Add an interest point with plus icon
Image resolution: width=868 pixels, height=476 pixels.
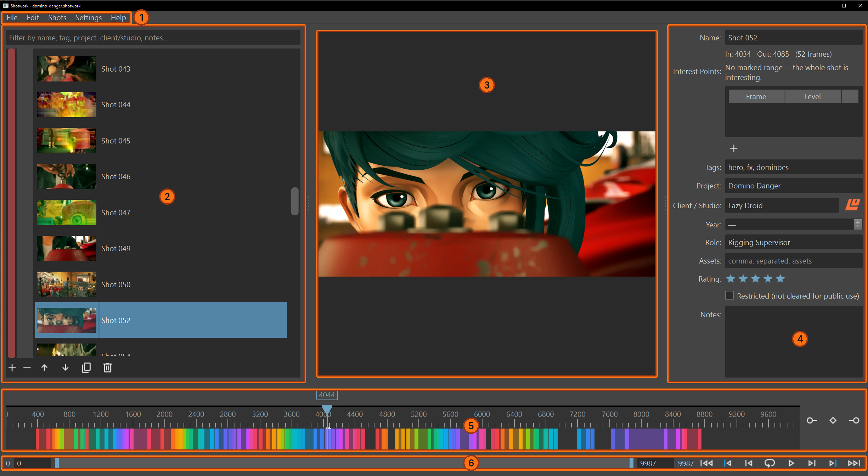[x=733, y=148]
